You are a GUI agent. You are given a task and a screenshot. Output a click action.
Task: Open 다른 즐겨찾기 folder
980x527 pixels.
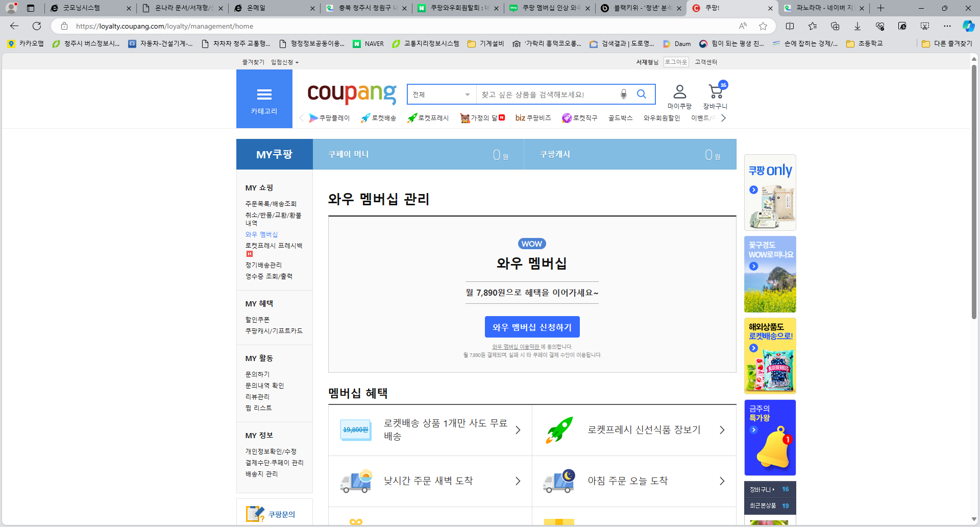(x=947, y=44)
